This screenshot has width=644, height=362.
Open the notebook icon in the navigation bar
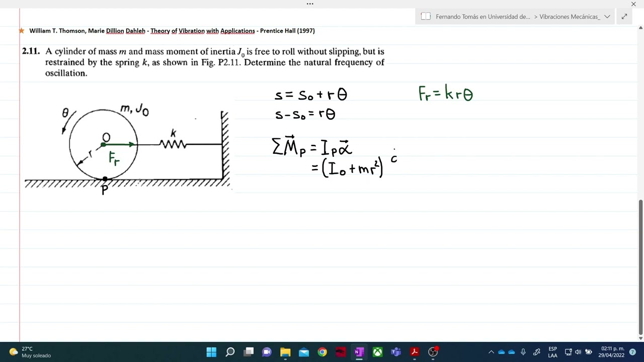(x=426, y=17)
